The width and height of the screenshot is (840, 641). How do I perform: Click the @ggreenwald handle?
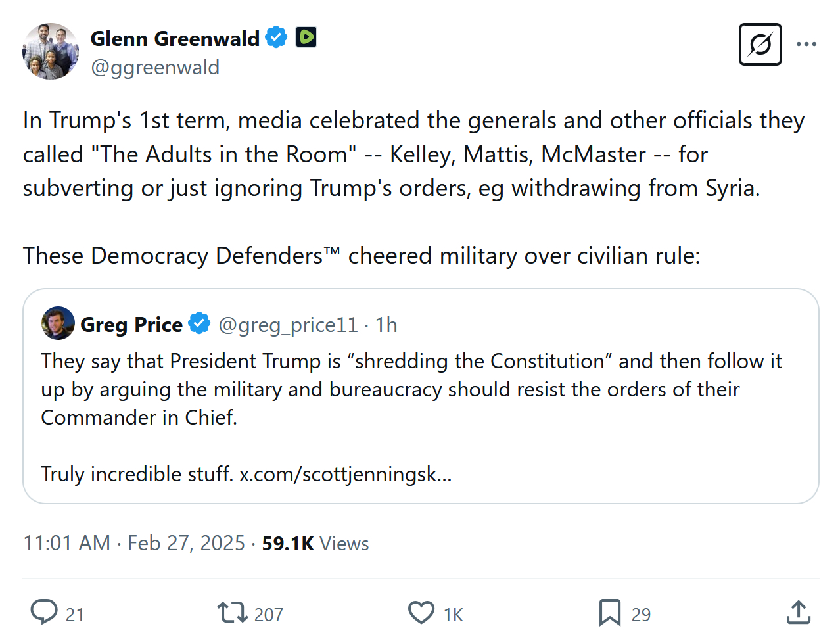point(155,67)
